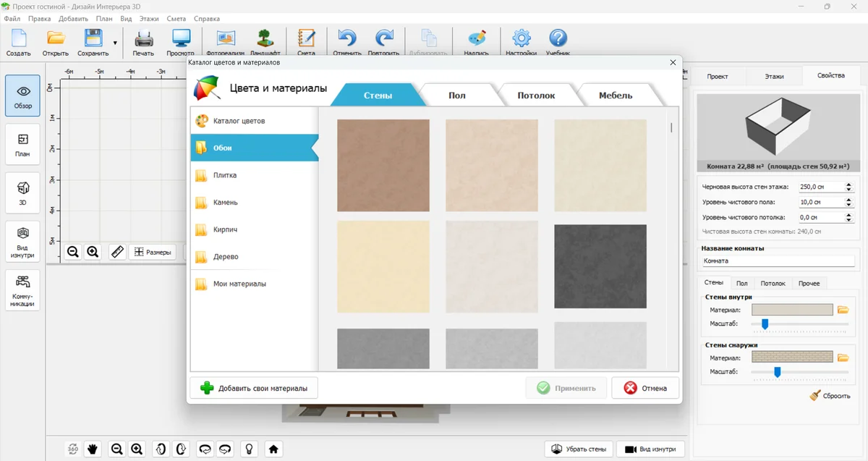
Task: Toggle the light bulb lighting icon
Action: point(250,449)
